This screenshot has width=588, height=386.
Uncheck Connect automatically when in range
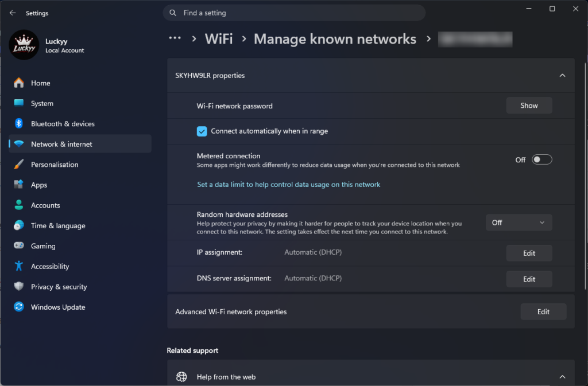[x=202, y=131]
